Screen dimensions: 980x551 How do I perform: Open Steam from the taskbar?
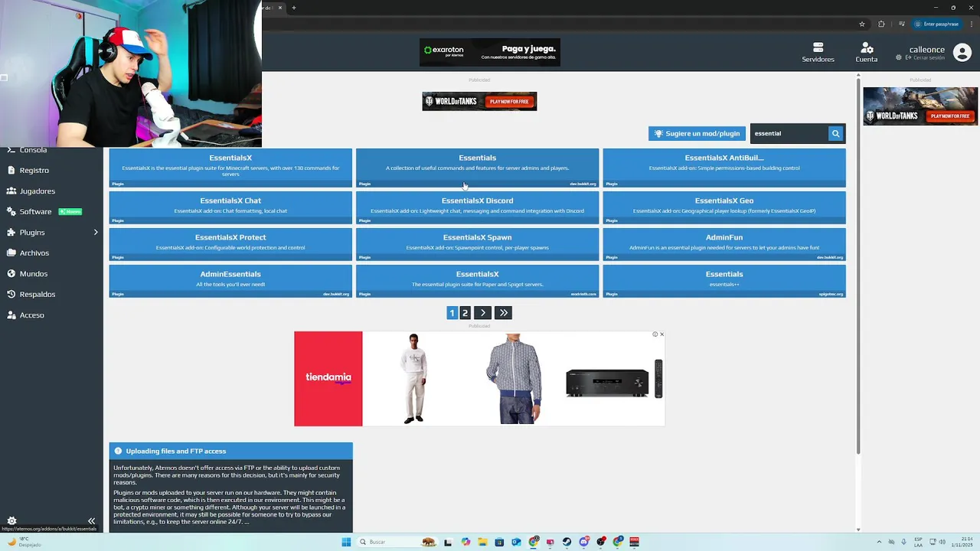567,542
